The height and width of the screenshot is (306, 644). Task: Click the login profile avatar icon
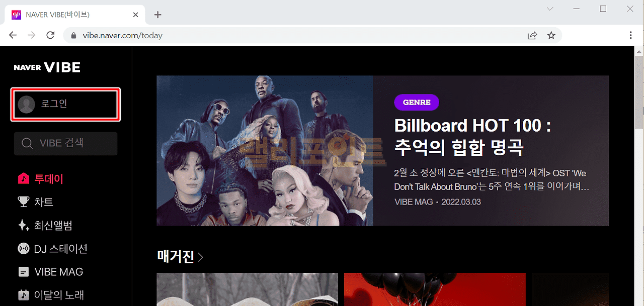click(26, 105)
